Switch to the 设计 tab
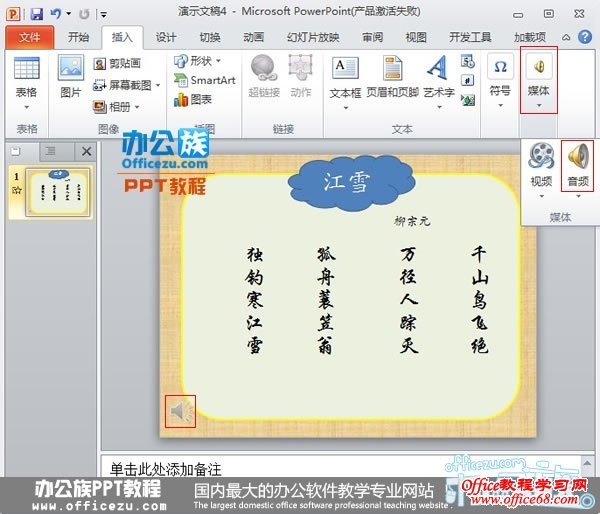This screenshot has width=600, height=514. [x=166, y=37]
